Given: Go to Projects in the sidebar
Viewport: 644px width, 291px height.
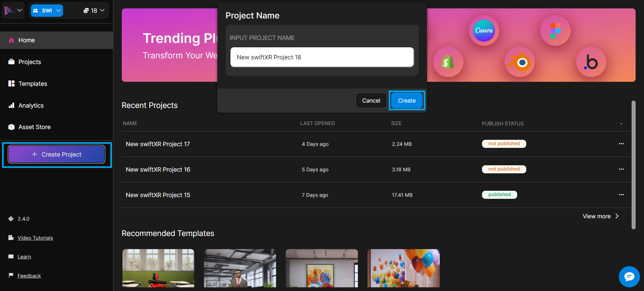Looking at the screenshot, I should click(x=30, y=62).
